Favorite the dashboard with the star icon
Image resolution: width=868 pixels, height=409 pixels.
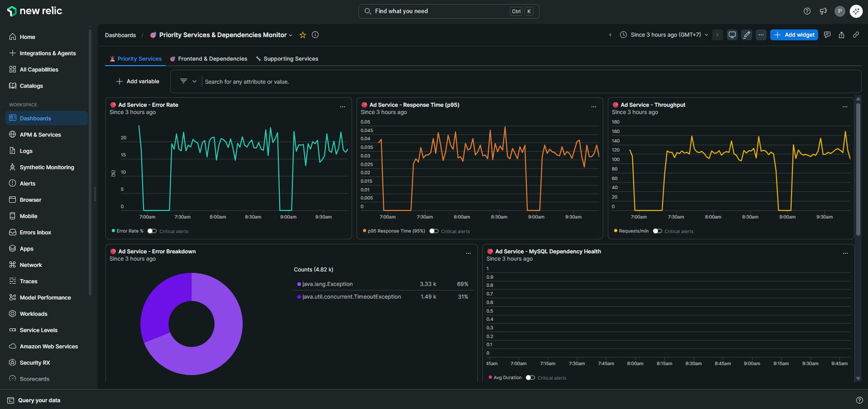click(302, 35)
